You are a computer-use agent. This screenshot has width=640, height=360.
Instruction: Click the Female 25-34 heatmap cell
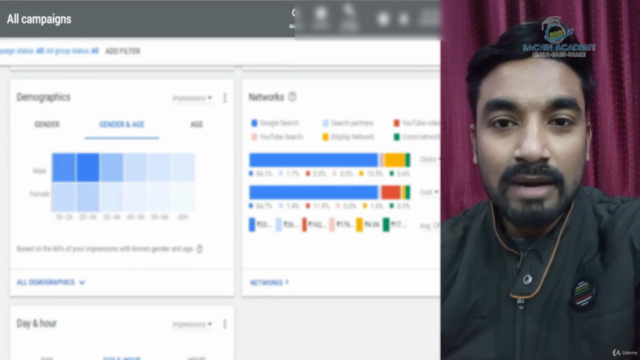87,196
